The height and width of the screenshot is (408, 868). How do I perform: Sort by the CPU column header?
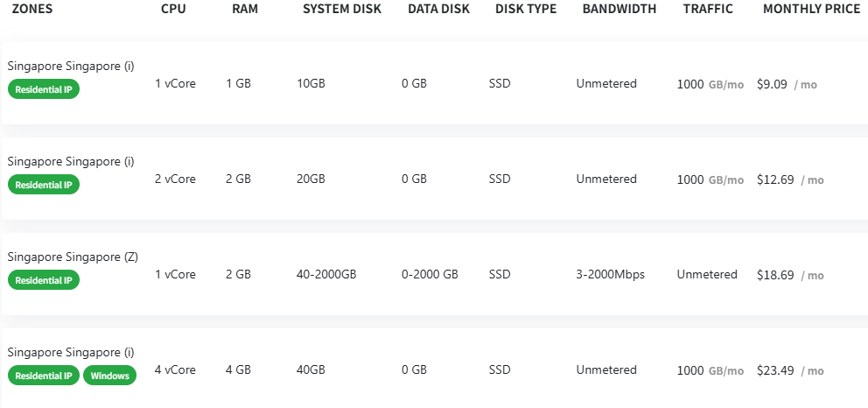pos(173,9)
